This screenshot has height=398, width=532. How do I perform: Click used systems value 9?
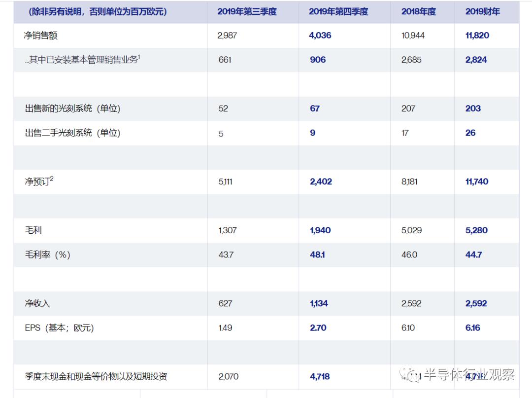click(312, 133)
